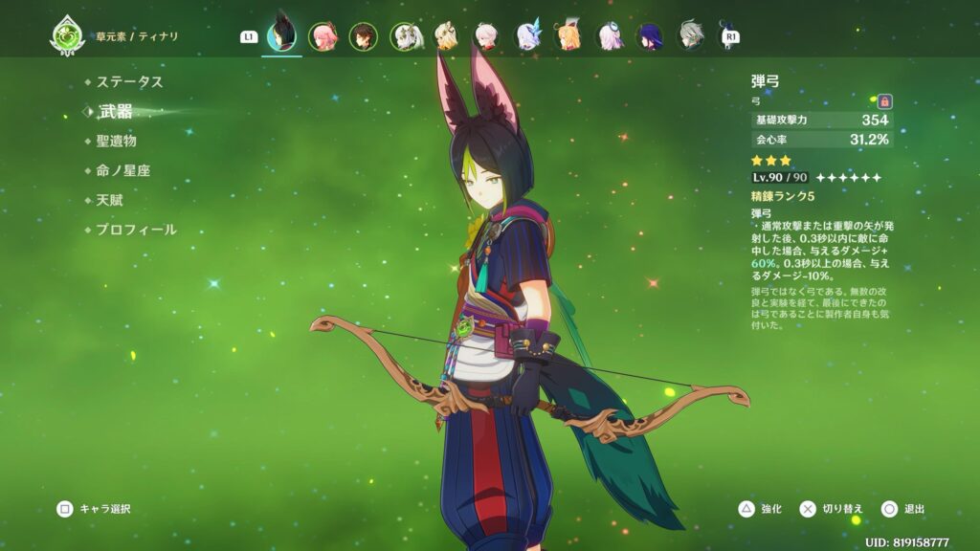Select gray-haired Alhaitham portrait
The height and width of the screenshot is (551, 980).
tap(691, 35)
